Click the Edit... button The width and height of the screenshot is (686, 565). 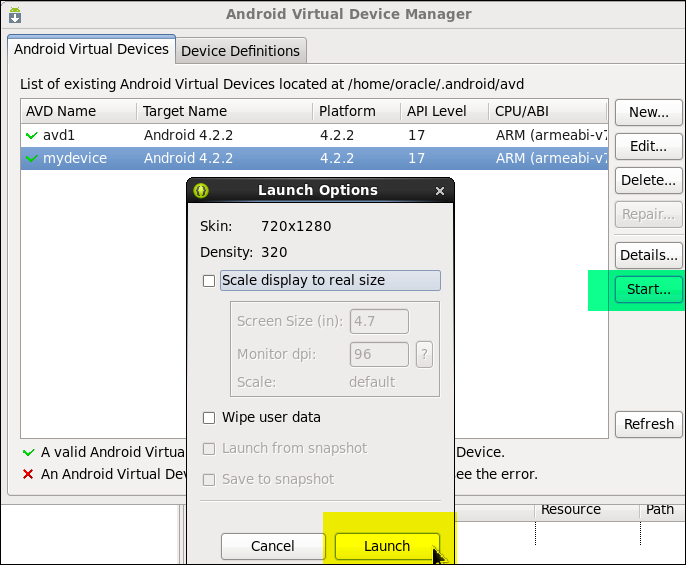click(x=649, y=146)
